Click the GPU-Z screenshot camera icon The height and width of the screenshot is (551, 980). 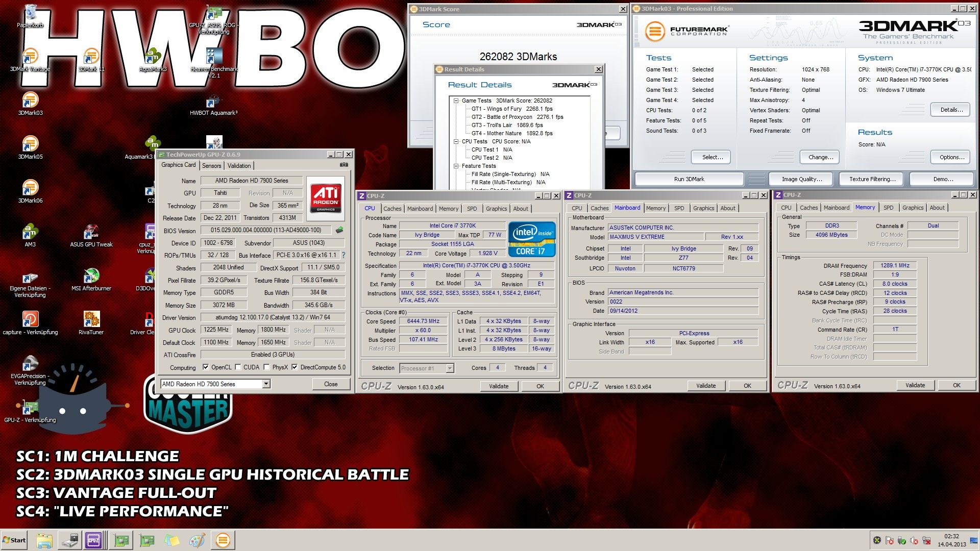pos(344,165)
